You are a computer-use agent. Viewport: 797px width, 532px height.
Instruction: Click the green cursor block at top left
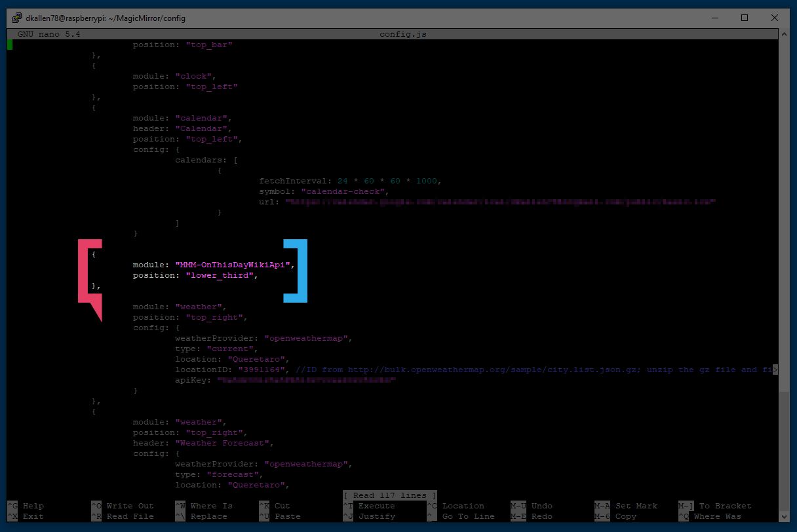(10, 45)
